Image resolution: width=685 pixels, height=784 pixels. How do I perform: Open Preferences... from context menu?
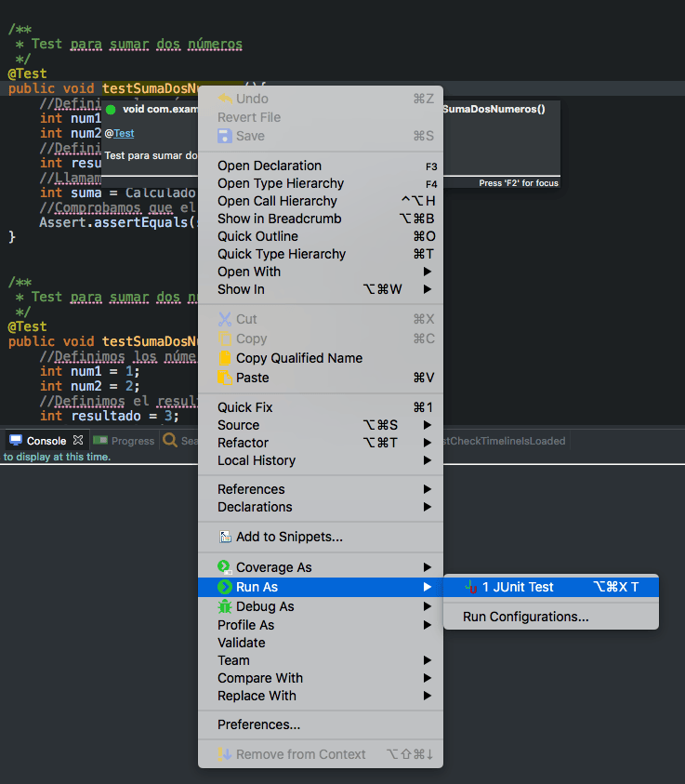[321, 724]
